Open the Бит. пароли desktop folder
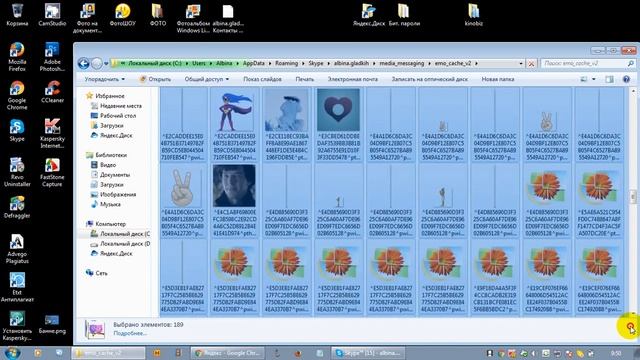The height and width of the screenshot is (360, 640). [404, 14]
